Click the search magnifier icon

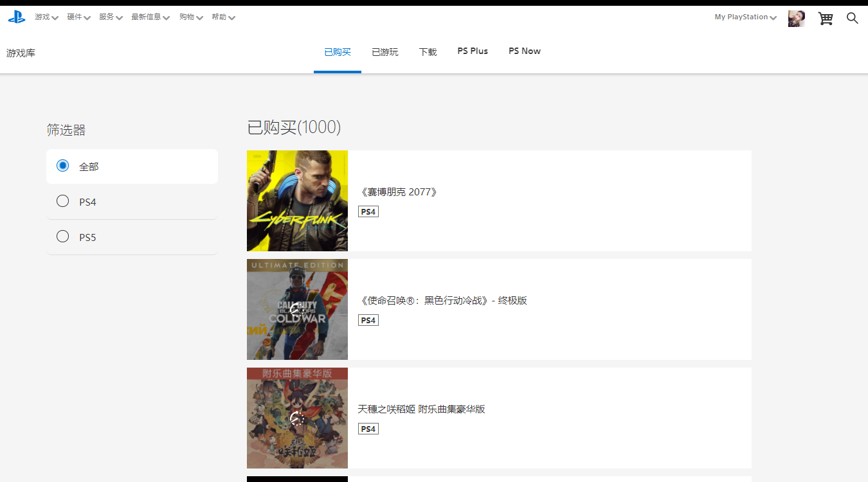(853, 18)
